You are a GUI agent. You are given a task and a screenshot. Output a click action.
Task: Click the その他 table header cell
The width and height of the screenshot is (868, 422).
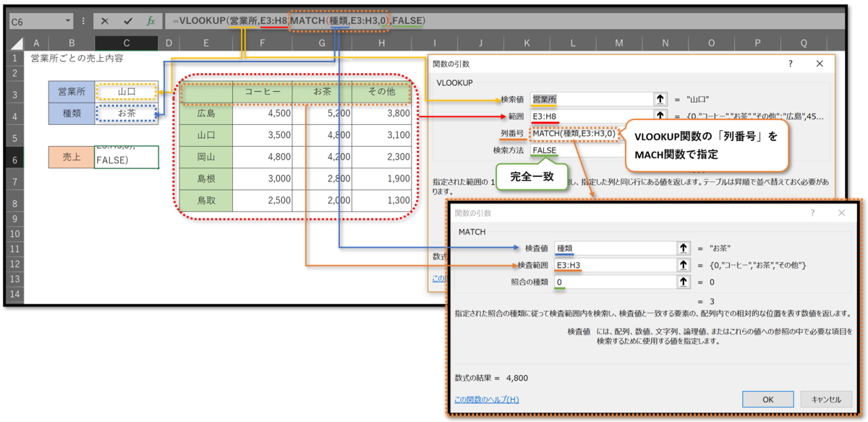point(381,92)
